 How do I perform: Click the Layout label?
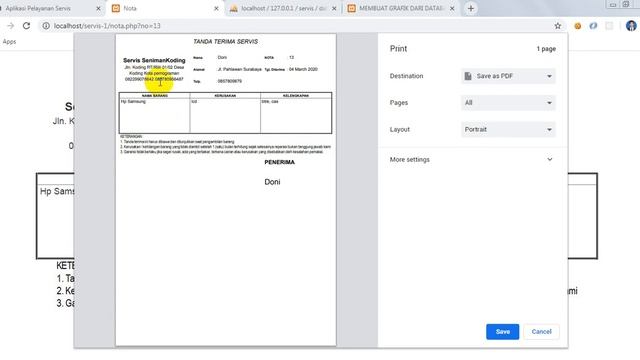(400, 129)
